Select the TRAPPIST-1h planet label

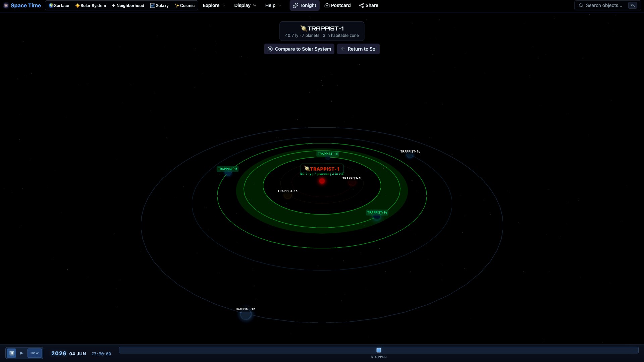point(245,309)
